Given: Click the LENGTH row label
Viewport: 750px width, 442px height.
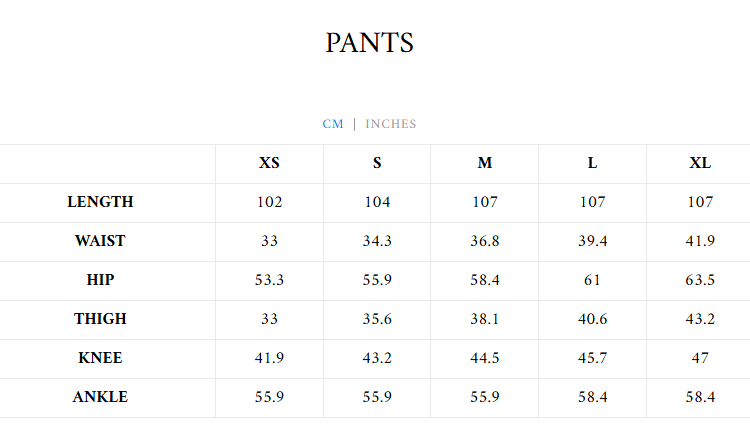Looking at the screenshot, I should pos(100,202).
